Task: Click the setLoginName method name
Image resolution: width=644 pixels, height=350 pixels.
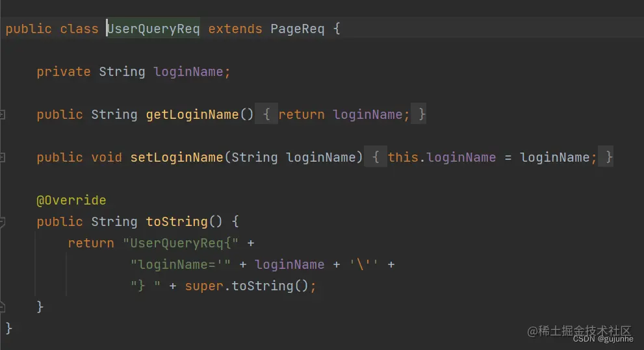Action: pyautogui.click(x=177, y=157)
